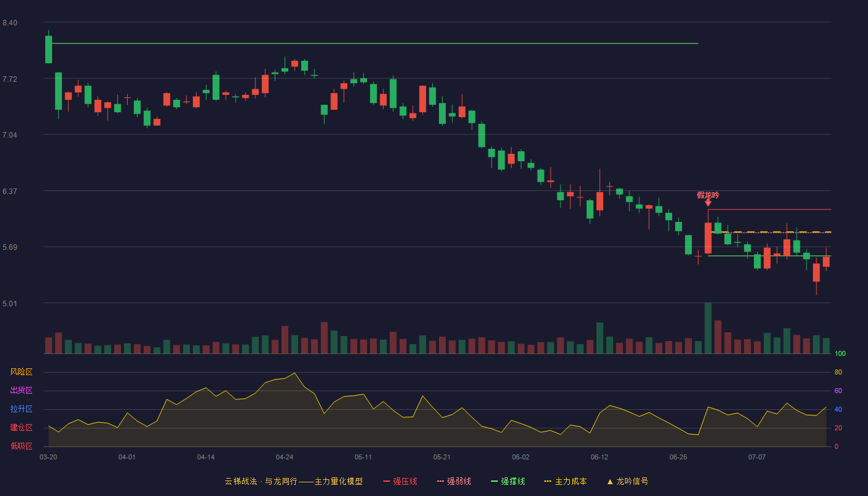Click the 5.01 price axis label
This screenshot has width=868, height=496.
[x=10, y=304]
